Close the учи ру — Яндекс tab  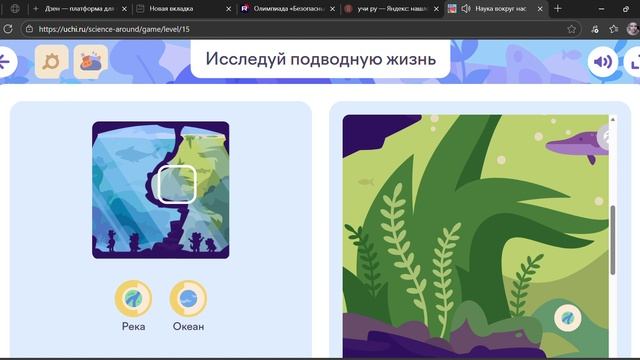pyautogui.click(x=436, y=9)
